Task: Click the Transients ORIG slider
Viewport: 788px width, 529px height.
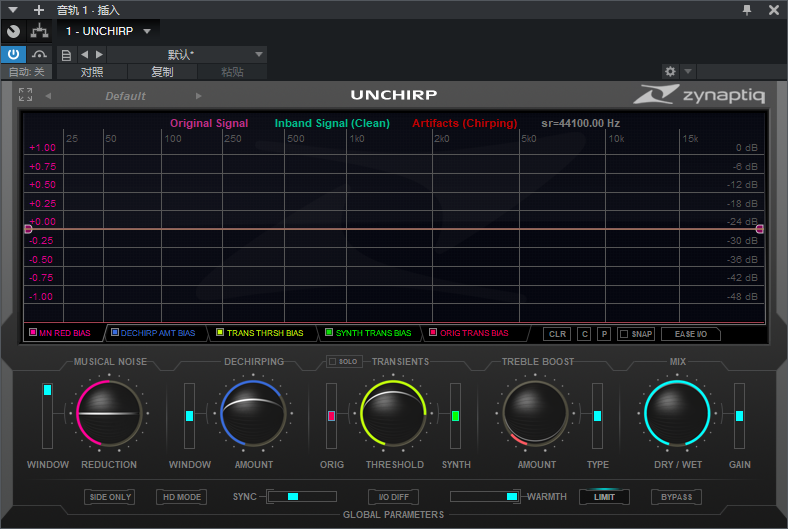Action: [x=331, y=416]
